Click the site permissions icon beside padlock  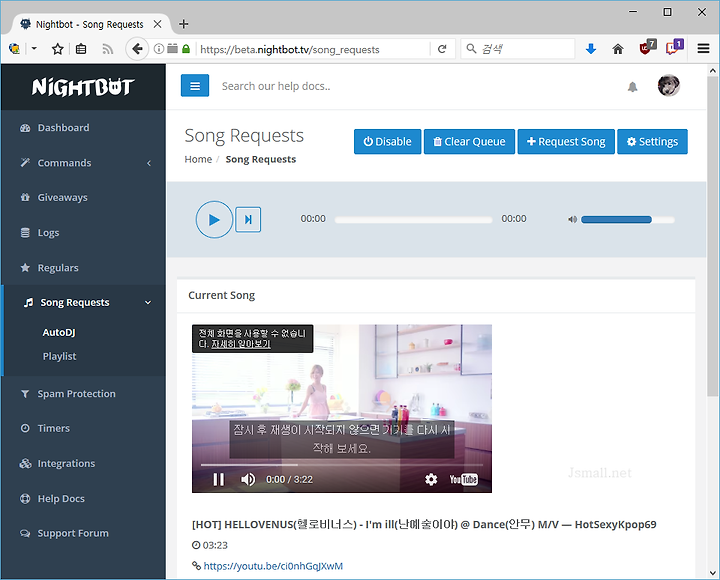coord(172,49)
